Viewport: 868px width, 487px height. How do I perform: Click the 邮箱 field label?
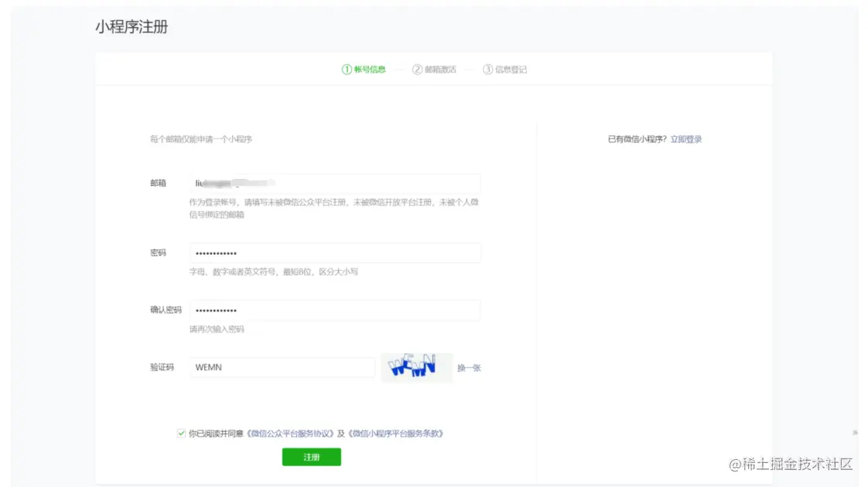[159, 183]
